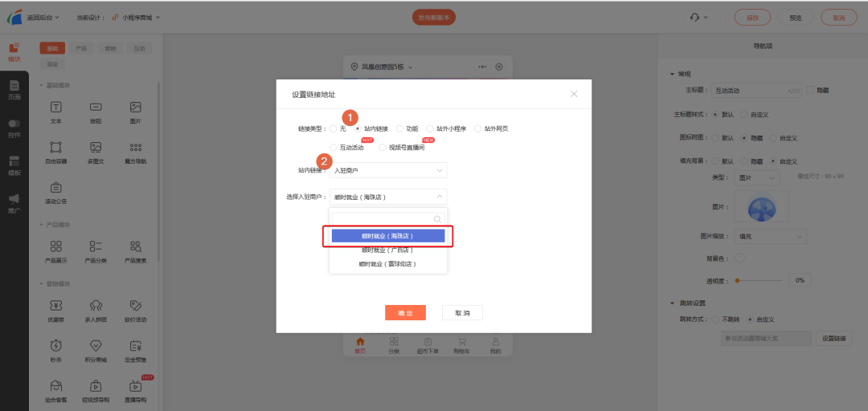Select link type 功能 radio
This screenshot has height=411, width=868.
pyautogui.click(x=399, y=128)
